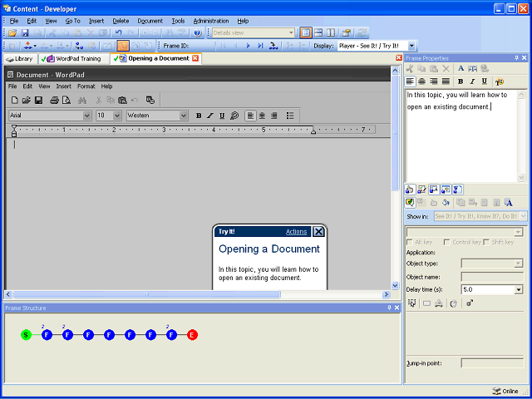The image size is (532, 399).
Task: Click the stopwatch icon beside the delay tools
Action: [x=453, y=303]
